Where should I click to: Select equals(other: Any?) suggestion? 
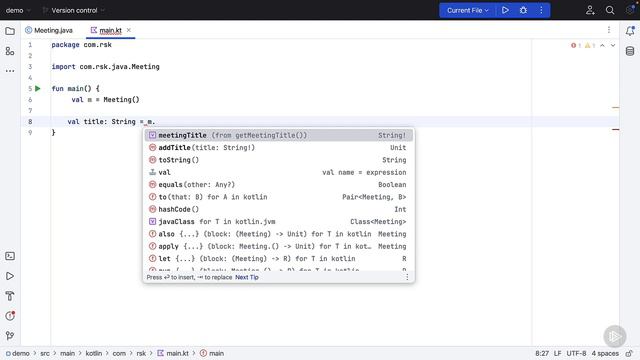pos(278,184)
